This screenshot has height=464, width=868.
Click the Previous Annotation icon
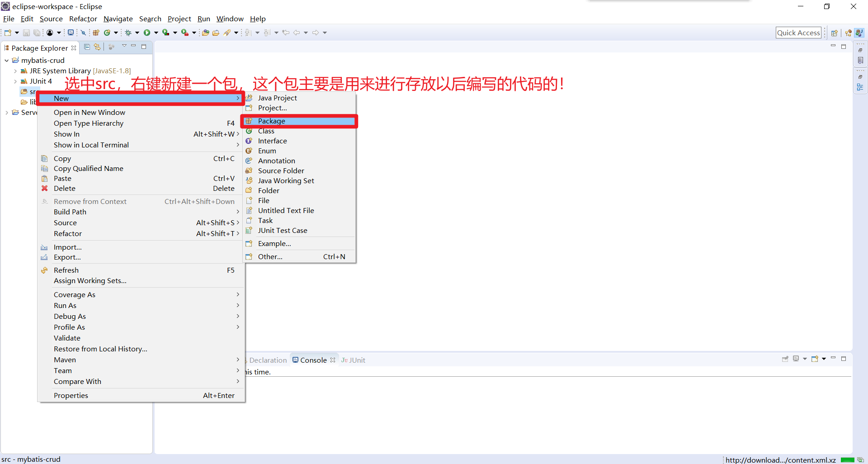(267, 33)
